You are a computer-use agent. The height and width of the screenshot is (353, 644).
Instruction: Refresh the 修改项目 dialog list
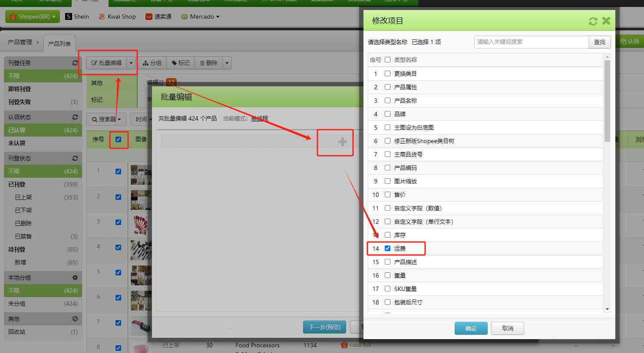593,21
